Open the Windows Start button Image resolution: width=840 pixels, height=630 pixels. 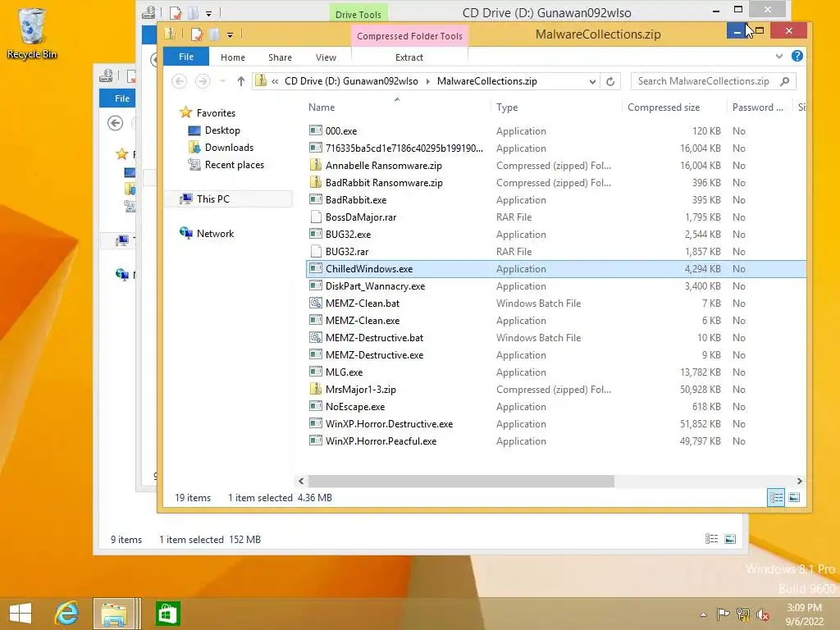coord(21,614)
